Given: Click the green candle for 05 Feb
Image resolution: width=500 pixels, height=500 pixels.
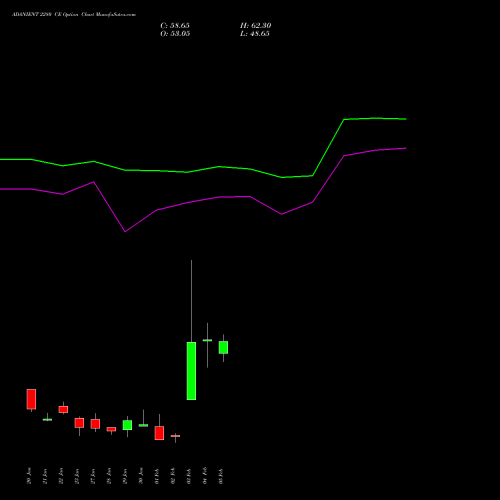Looking at the screenshot, I should tap(223, 347).
